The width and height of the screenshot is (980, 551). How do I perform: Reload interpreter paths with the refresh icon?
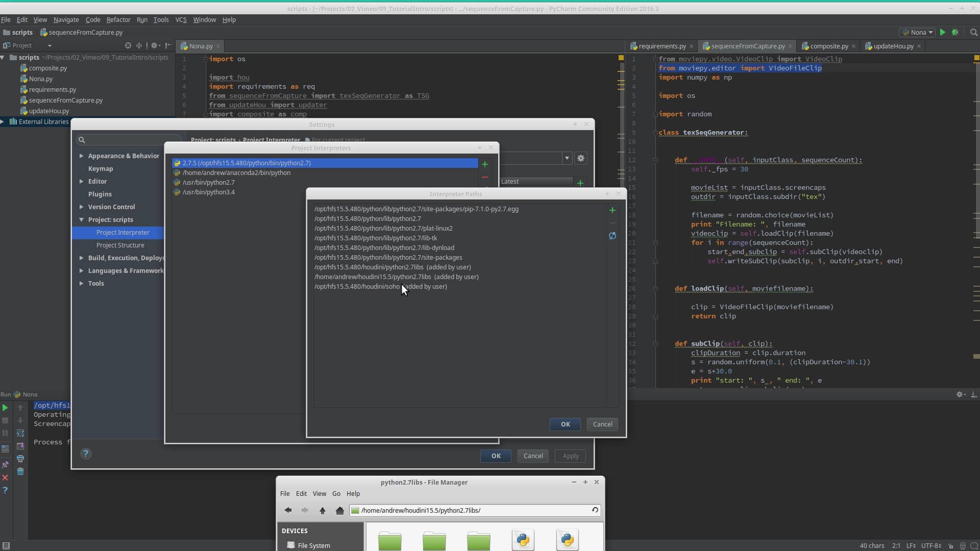[x=613, y=236]
